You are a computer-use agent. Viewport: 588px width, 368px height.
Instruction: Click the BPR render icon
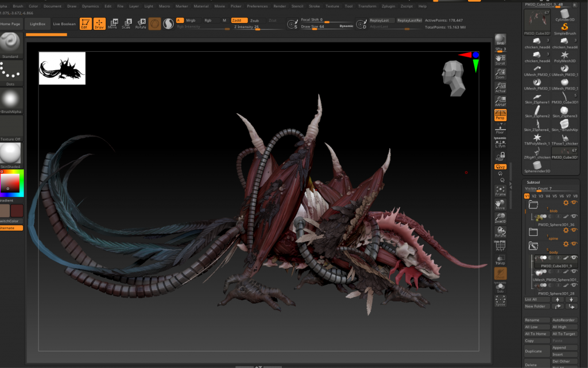pyautogui.click(x=500, y=40)
